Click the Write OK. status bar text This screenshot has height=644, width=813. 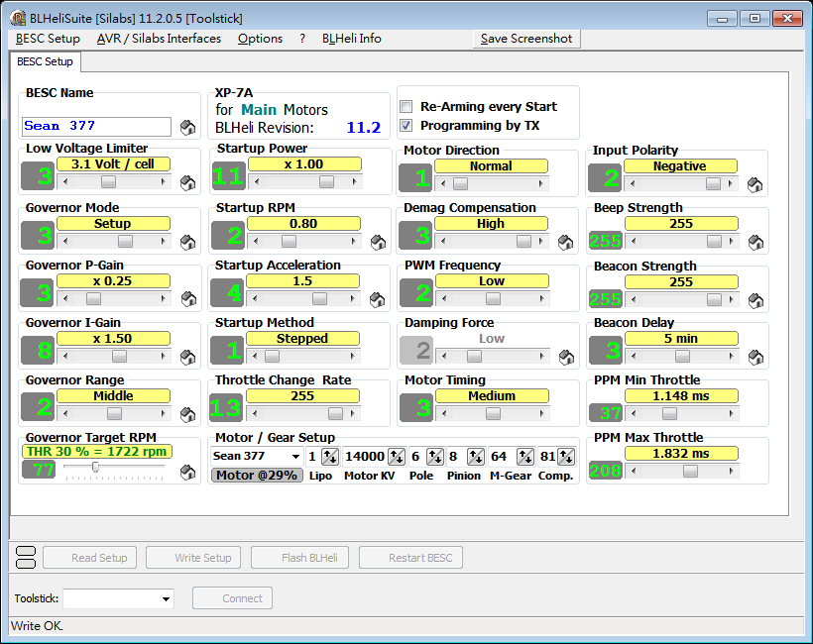tap(37, 626)
